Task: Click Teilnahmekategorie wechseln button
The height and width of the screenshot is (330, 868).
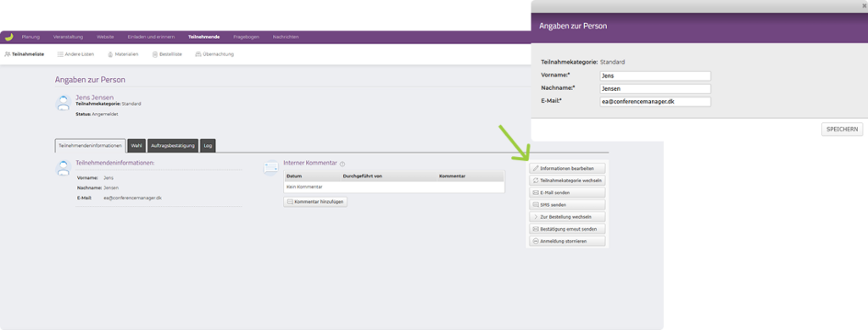Action: click(567, 180)
